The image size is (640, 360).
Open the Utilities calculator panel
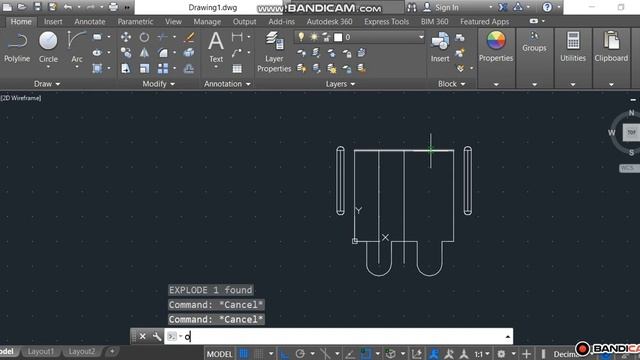[573, 47]
